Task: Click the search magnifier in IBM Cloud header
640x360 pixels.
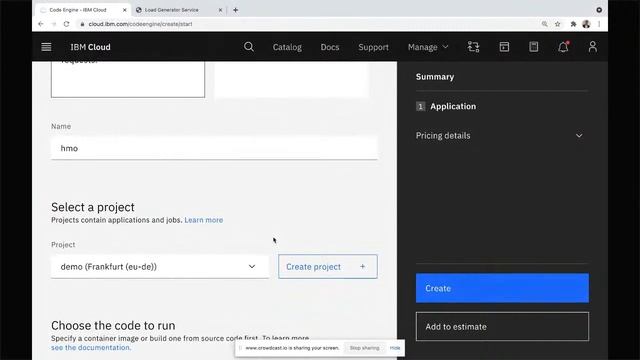Action: click(249, 47)
